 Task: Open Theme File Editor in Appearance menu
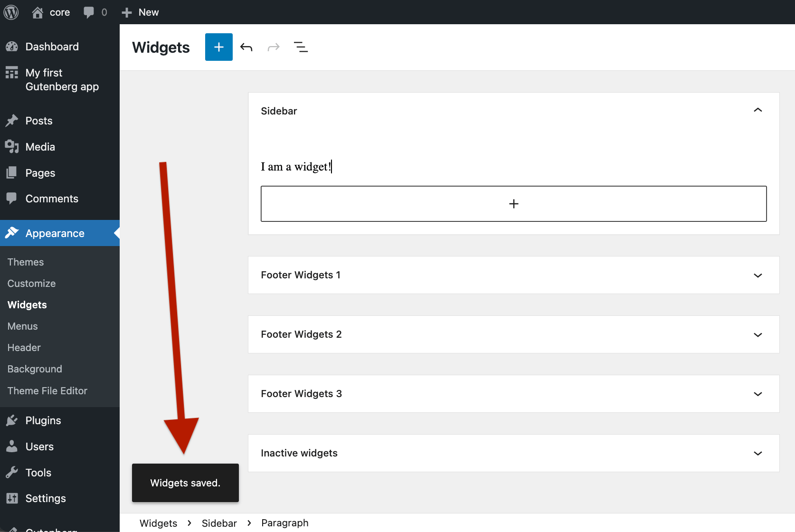click(x=47, y=391)
